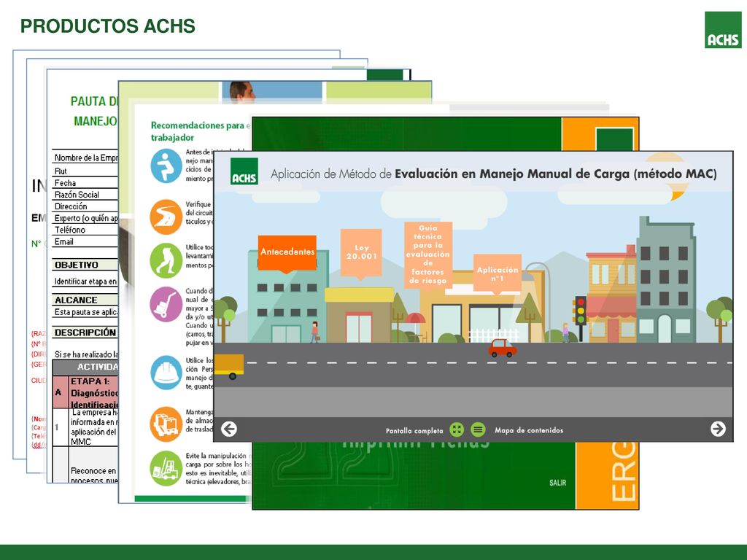The width and height of the screenshot is (747, 560).
Task: Select the blue squatting person recommendation icon
Action: pyautogui.click(x=166, y=166)
